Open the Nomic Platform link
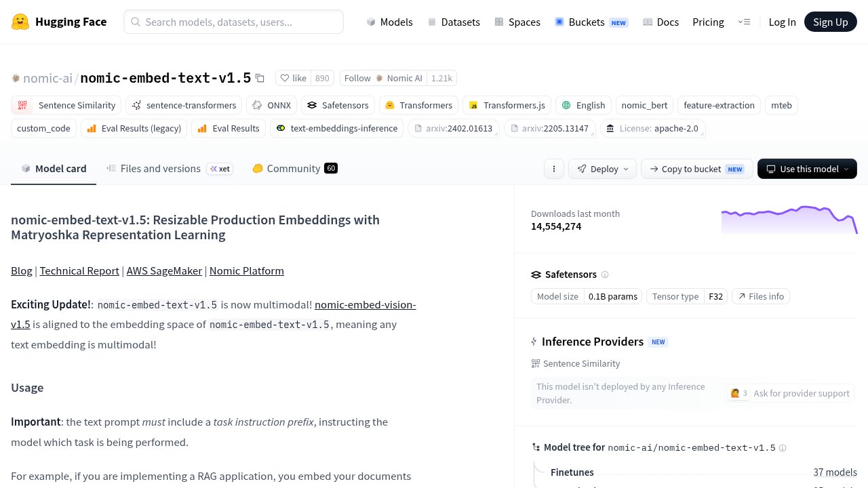Image resolution: width=868 pixels, height=488 pixels. click(247, 271)
